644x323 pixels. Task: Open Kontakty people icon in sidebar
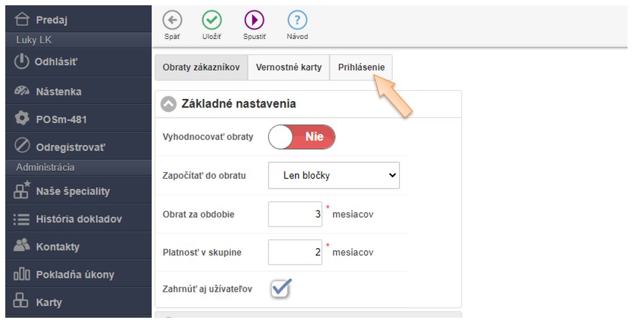click(x=22, y=246)
